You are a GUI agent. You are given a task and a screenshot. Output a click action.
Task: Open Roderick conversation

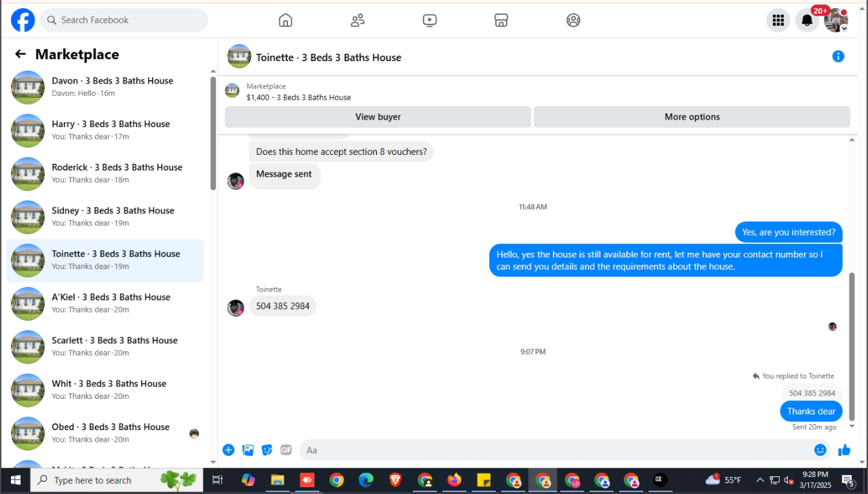point(105,173)
